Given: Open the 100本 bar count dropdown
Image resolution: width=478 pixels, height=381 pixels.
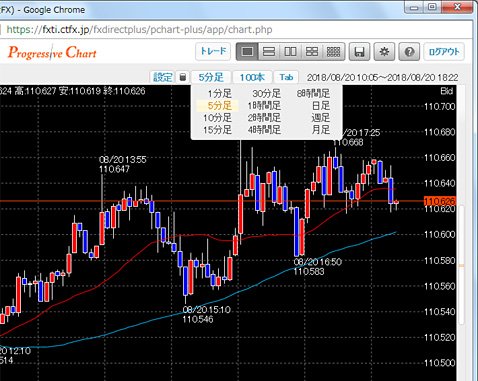Looking at the screenshot, I should click(x=252, y=77).
